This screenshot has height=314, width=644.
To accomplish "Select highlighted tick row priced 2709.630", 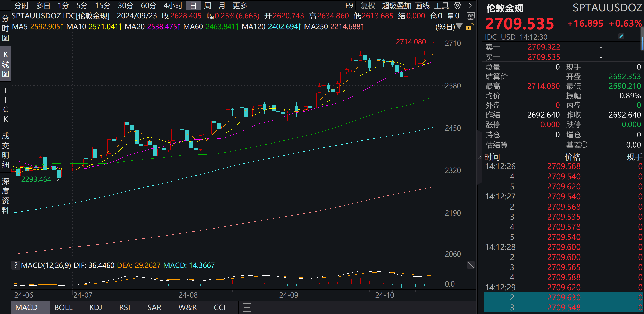I will [564, 297].
